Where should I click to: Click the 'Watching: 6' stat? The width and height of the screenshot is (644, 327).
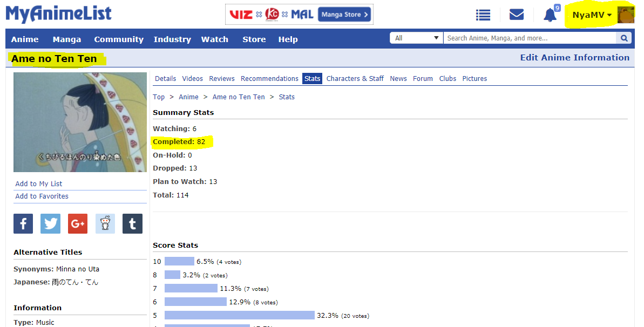pyautogui.click(x=174, y=128)
